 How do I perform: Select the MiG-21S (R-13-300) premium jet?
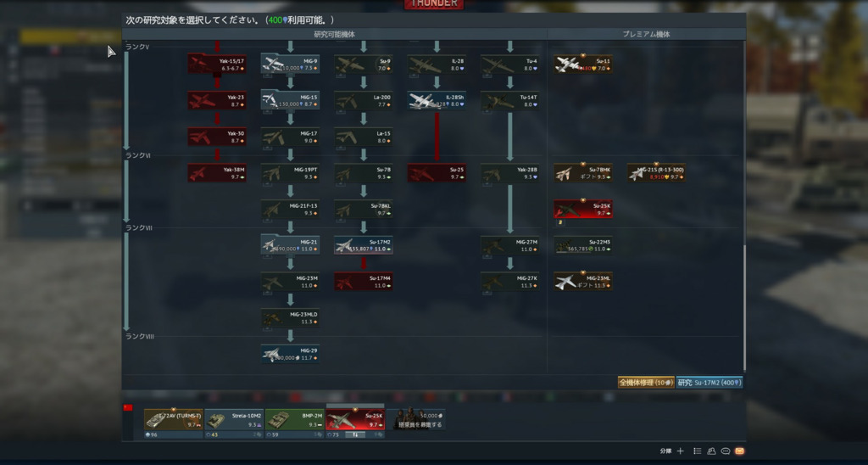656,173
